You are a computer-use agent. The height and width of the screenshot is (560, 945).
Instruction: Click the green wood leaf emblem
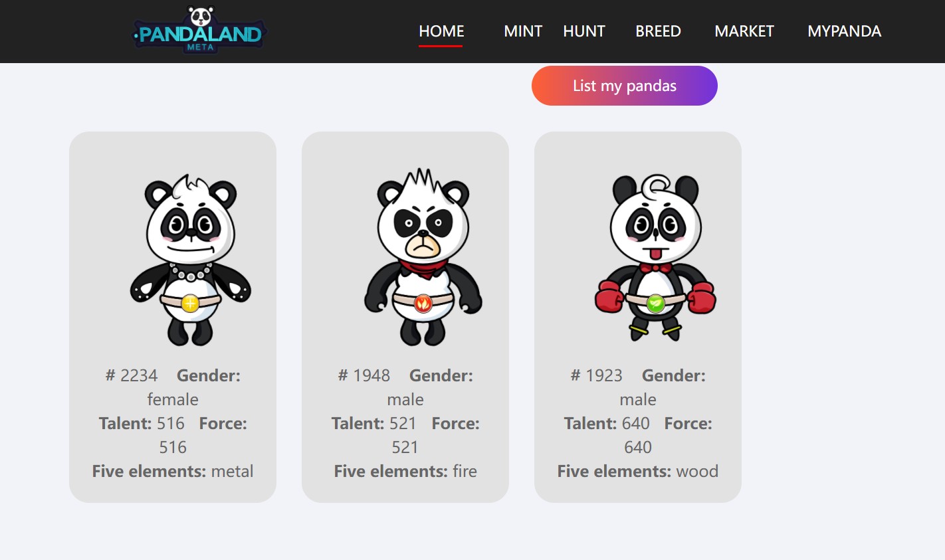(x=656, y=304)
